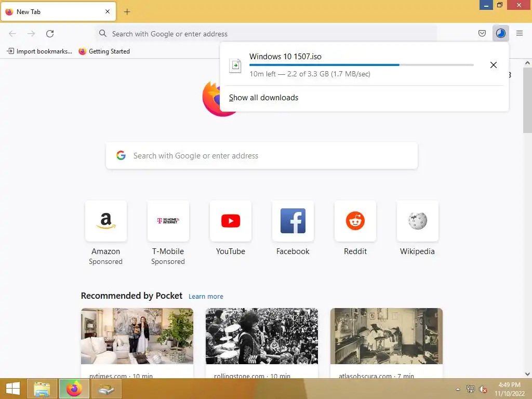Open the Getting Started bookmark
The height and width of the screenshot is (399, 532).
(104, 51)
